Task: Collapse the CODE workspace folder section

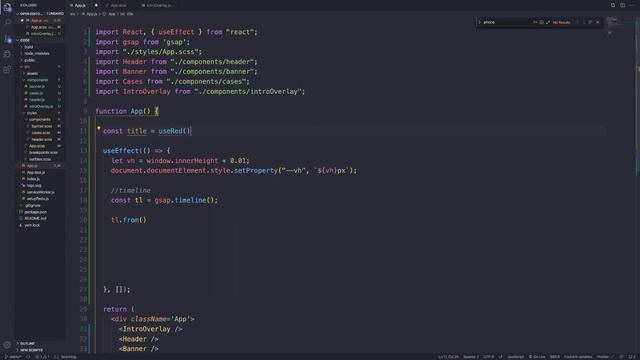Action: [40, 40]
